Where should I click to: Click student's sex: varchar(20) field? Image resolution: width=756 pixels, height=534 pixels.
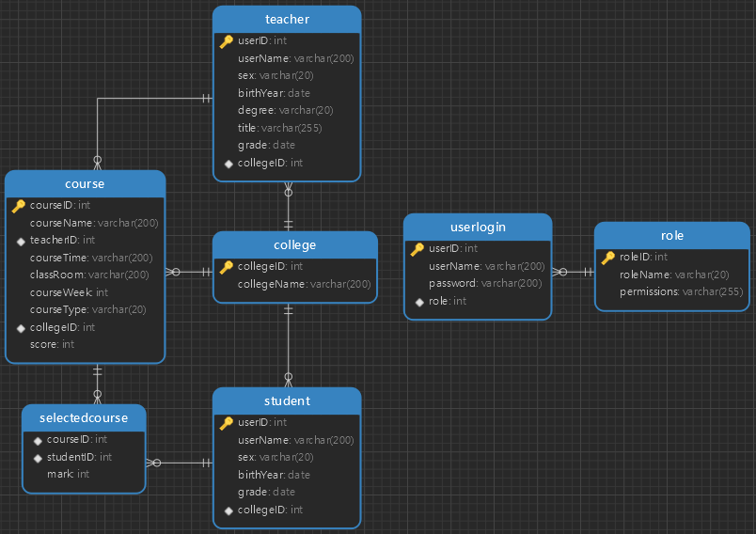click(276, 457)
